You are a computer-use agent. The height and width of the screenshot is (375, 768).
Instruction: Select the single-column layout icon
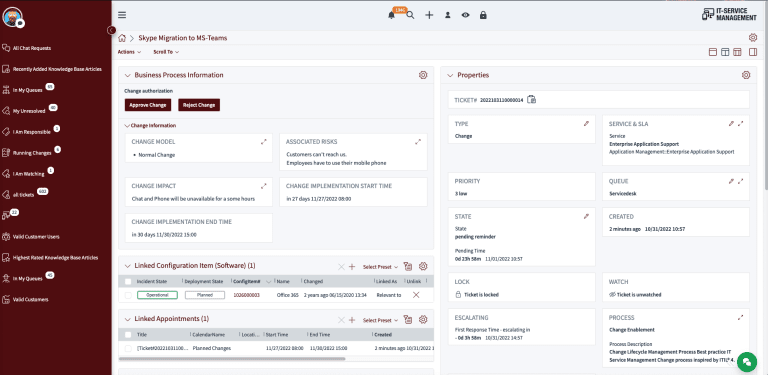click(x=713, y=52)
